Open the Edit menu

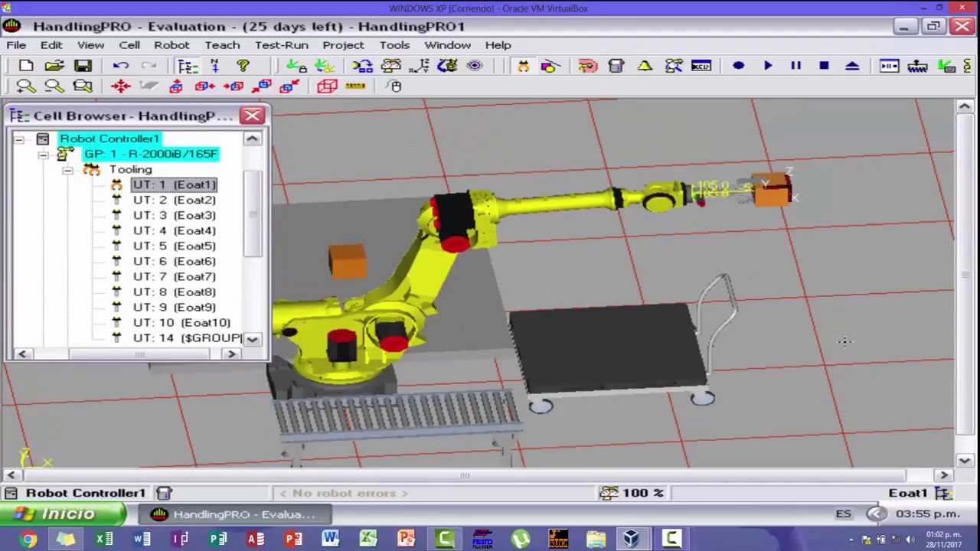point(51,45)
